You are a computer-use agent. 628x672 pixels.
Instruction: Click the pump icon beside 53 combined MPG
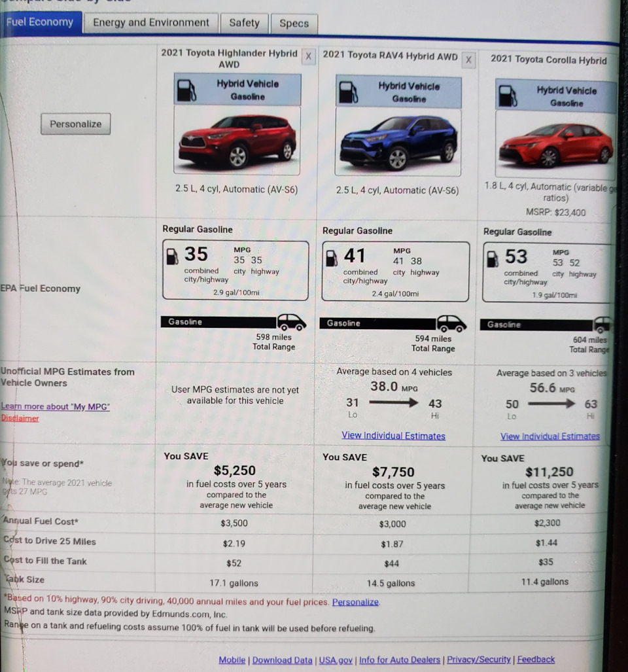pyautogui.click(x=492, y=259)
